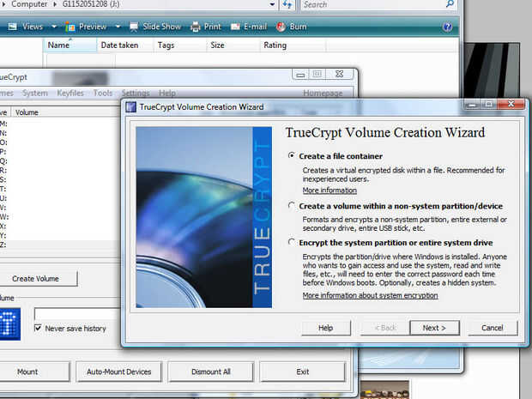Click Auto-Mount Devices button

(119, 372)
